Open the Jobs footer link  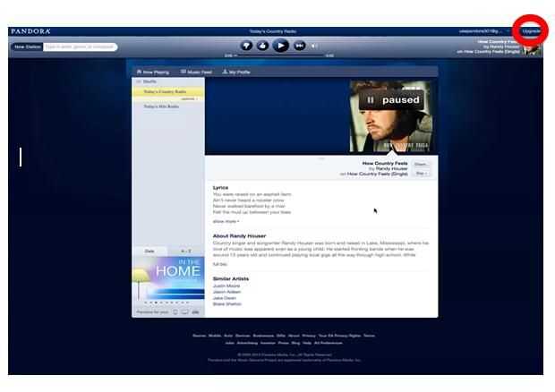230,343
